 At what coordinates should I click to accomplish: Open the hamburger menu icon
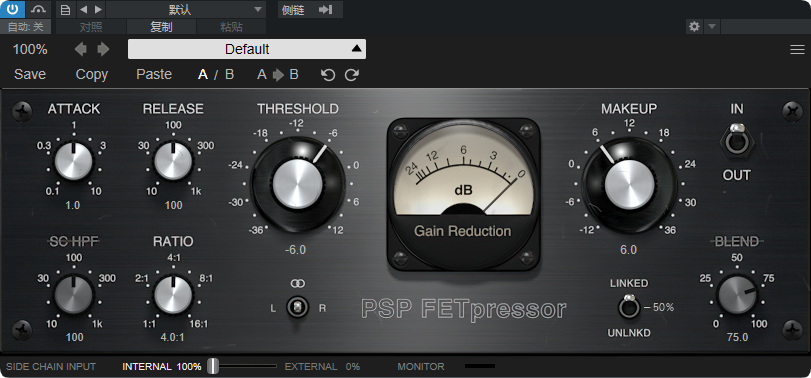pos(797,49)
